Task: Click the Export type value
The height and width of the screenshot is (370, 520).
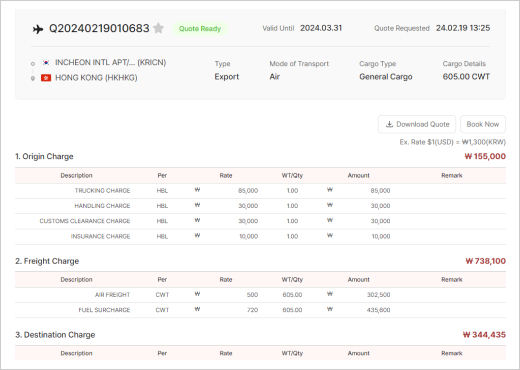Action: click(227, 77)
